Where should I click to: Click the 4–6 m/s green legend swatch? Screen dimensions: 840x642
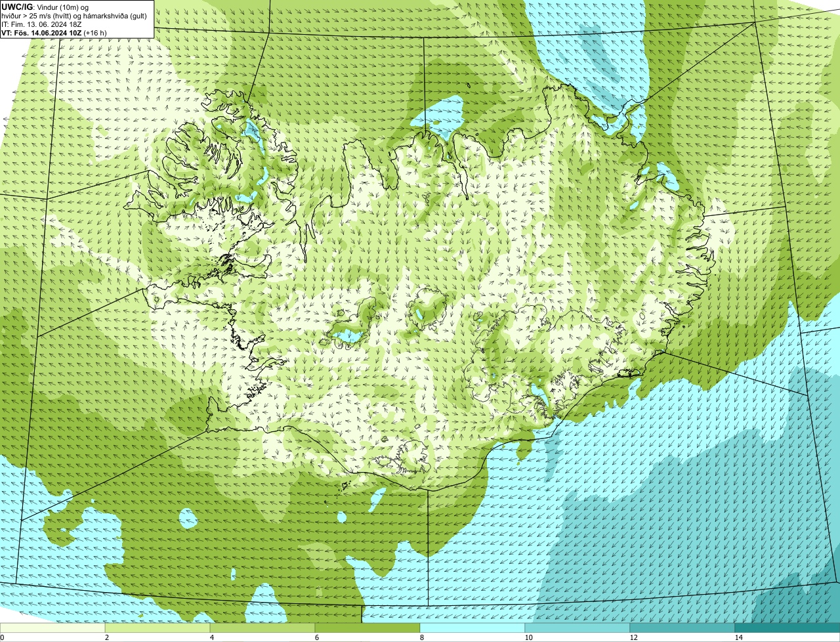pos(262,628)
